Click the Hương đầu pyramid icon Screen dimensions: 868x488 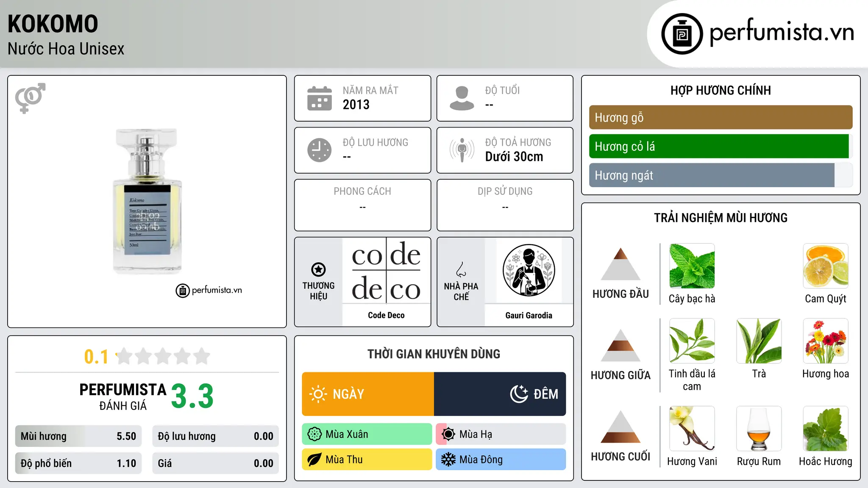point(620,264)
